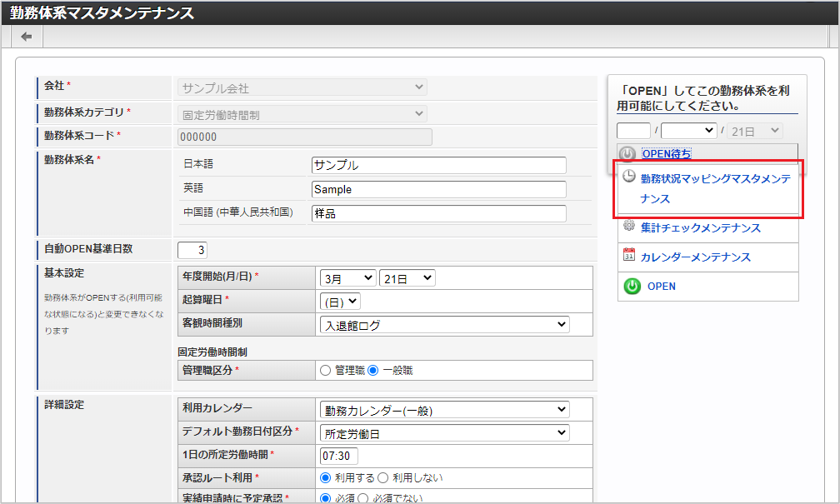Click the 英語 name field Sample
The image size is (840, 504).
click(x=438, y=189)
